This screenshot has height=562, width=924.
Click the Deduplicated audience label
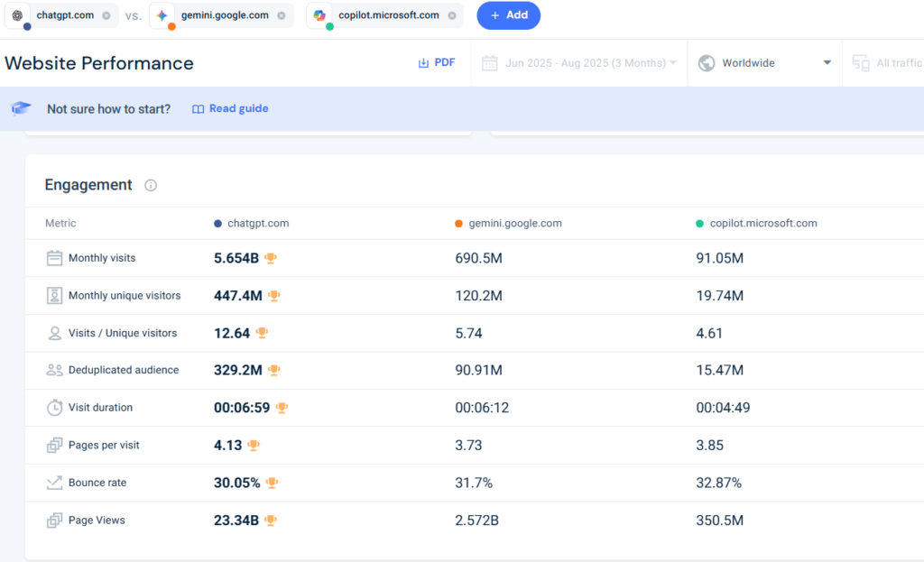124,370
